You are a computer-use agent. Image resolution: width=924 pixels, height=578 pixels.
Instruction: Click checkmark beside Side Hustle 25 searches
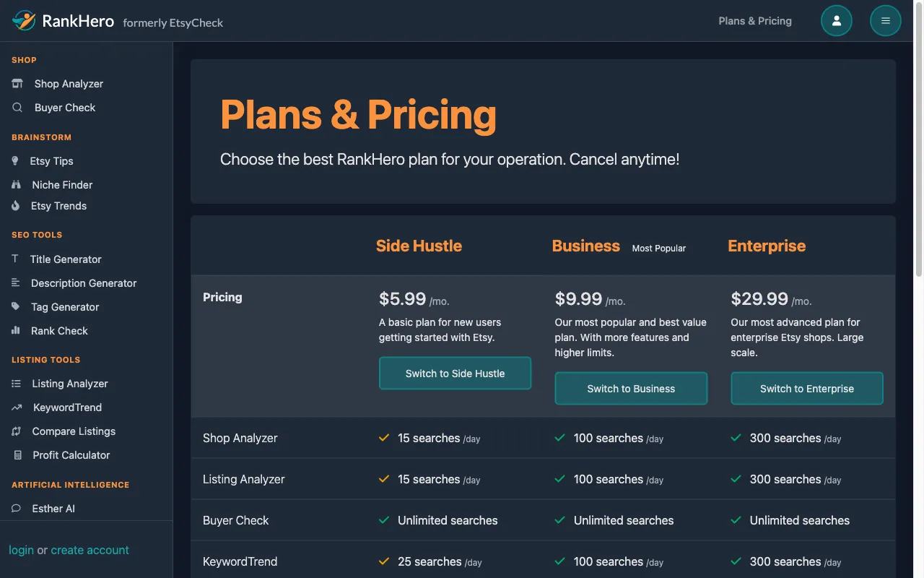tap(384, 561)
